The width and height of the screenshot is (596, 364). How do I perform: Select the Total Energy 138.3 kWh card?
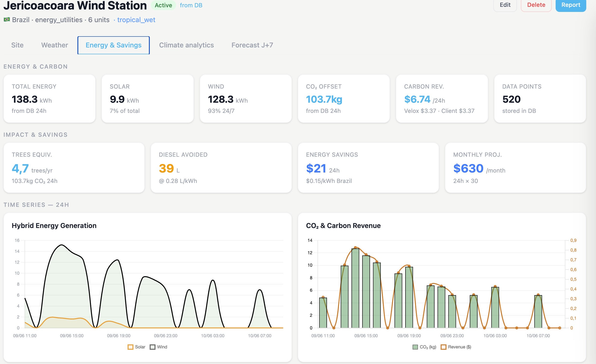(49, 99)
